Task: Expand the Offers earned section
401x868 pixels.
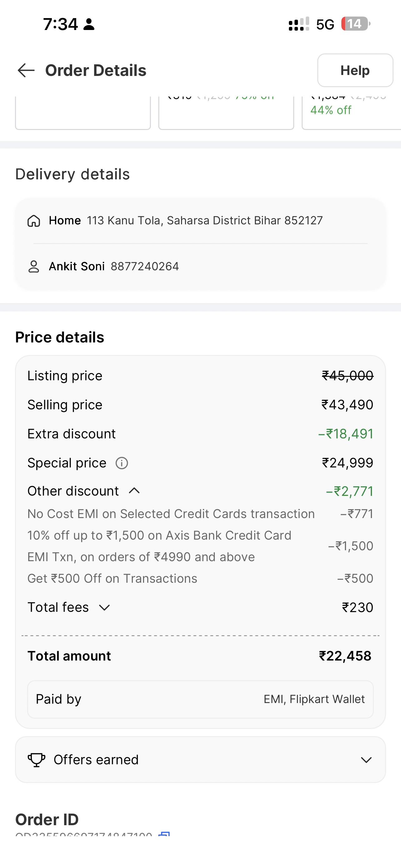Action: tap(366, 760)
